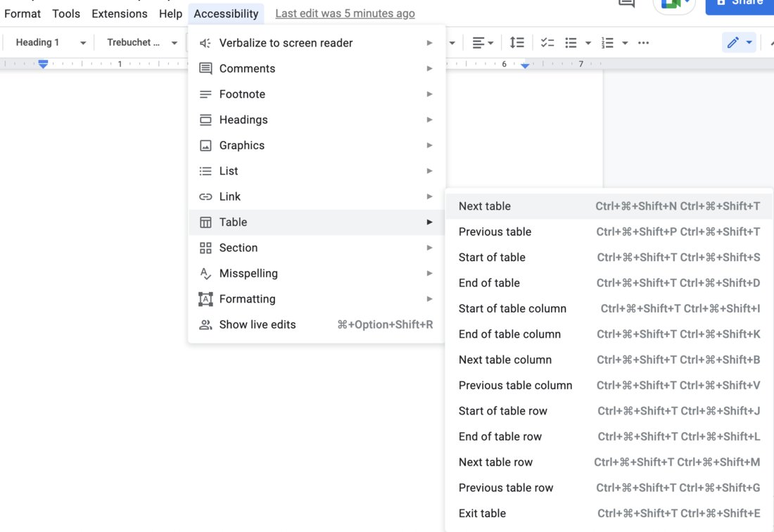Click the Link chain icon
The width and height of the screenshot is (774, 532).
click(x=205, y=197)
